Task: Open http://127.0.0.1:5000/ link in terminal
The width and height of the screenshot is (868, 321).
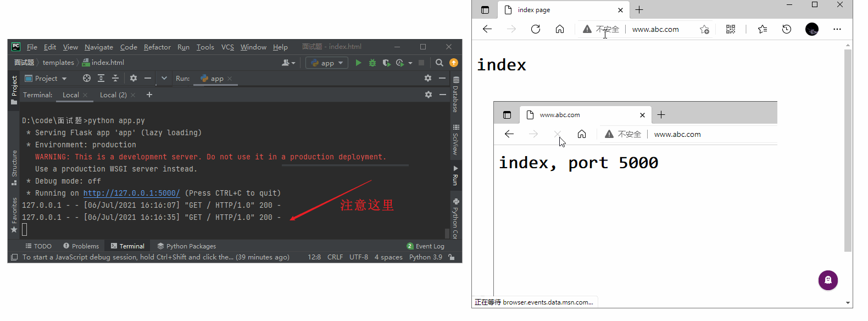Action: tap(131, 193)
